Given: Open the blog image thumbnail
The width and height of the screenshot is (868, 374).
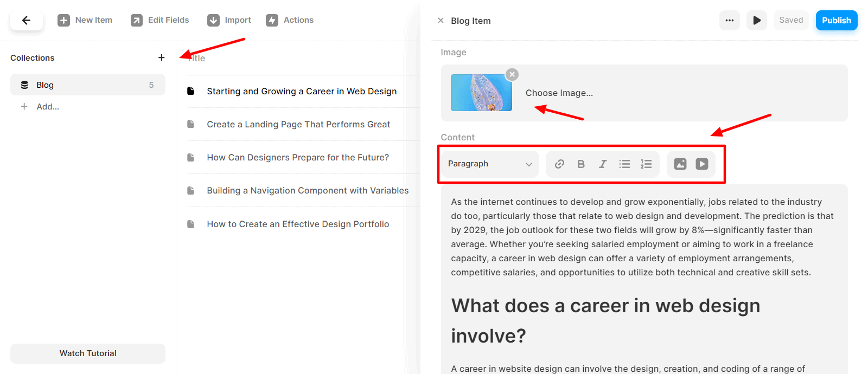Looking at the screenshot, I should click(x=481, y=93).
